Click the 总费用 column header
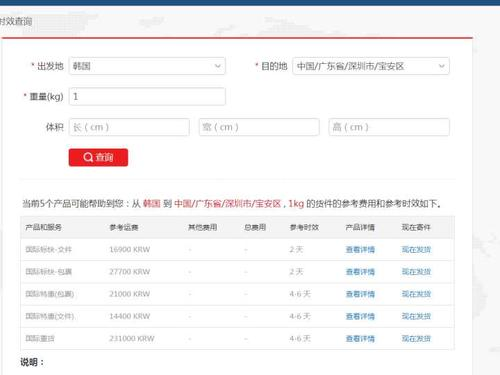Image resolution: width=500 pixels, height=375 pixels. [x=255, y=227]
